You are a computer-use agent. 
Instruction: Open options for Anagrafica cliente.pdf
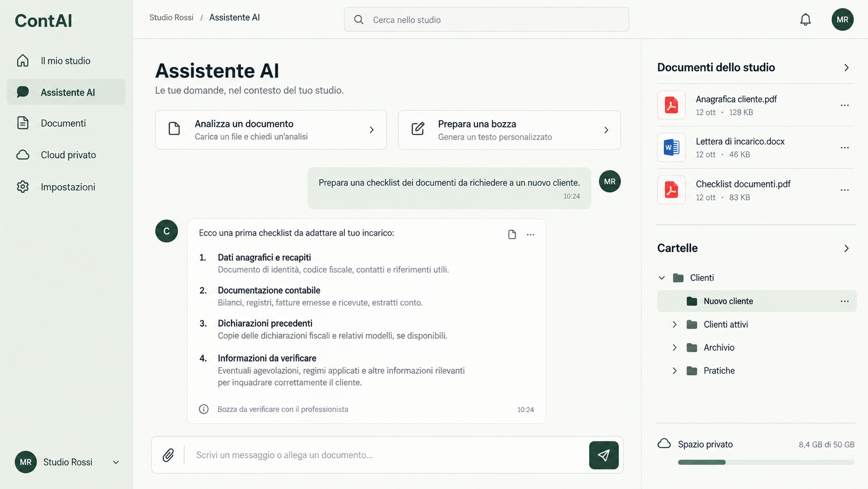click(x=845, y=105)
